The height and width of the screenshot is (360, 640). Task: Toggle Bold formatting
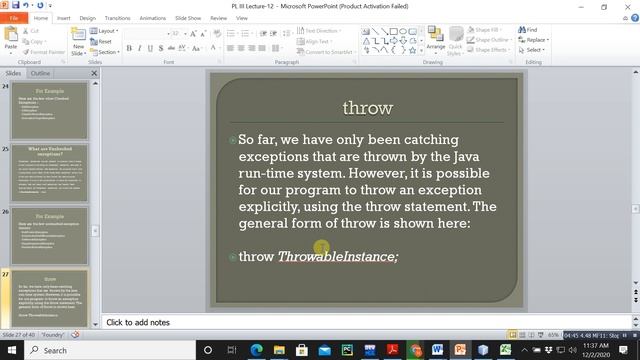tap(129, 48)
